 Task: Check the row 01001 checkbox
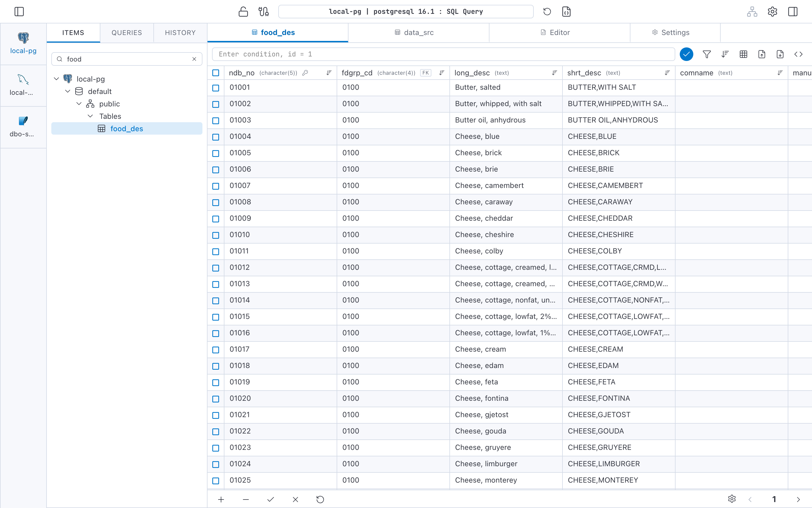(x=216, y=88)
